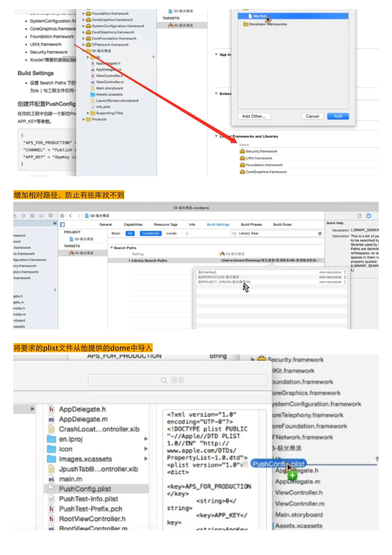Collapse the Search Paths section
Viewport: 392px width, 555px height.
coord(111,248)
